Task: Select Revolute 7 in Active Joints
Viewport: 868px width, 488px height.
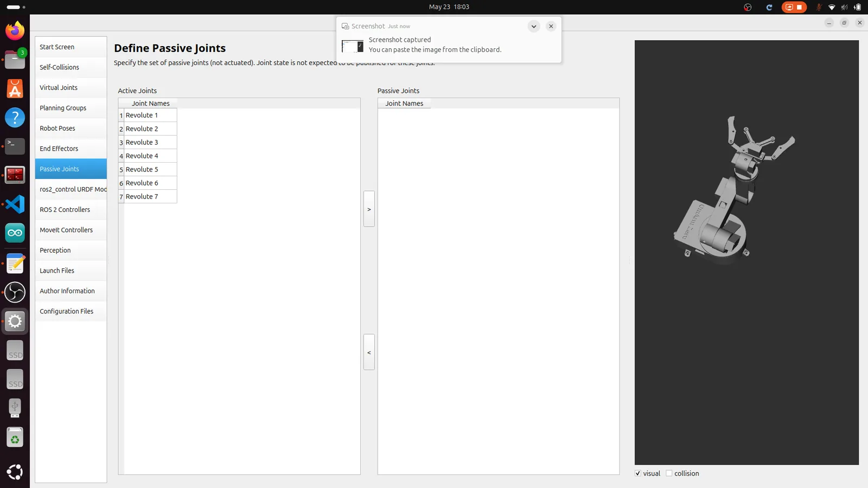Action: tap(150, 196)
